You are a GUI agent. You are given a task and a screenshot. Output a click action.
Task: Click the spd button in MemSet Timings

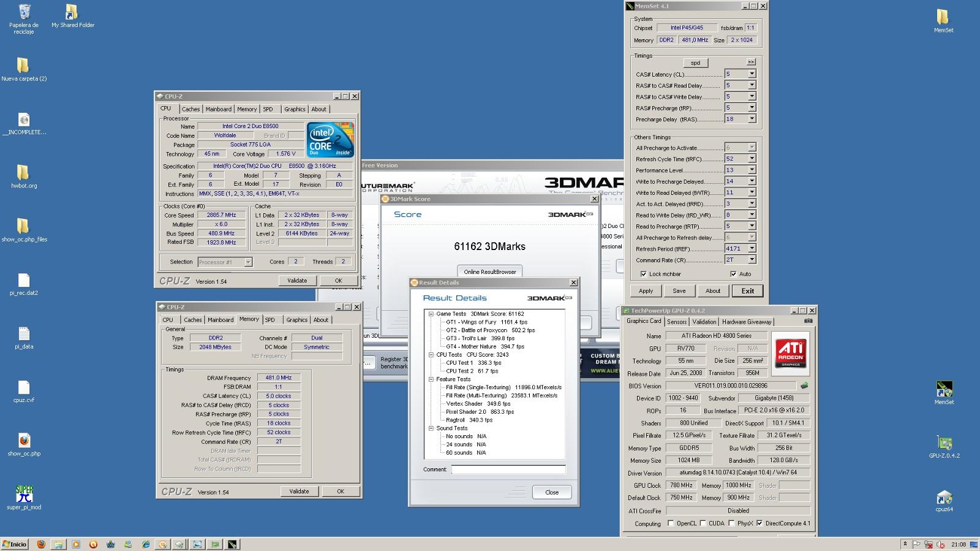click(x=695, y=63)
